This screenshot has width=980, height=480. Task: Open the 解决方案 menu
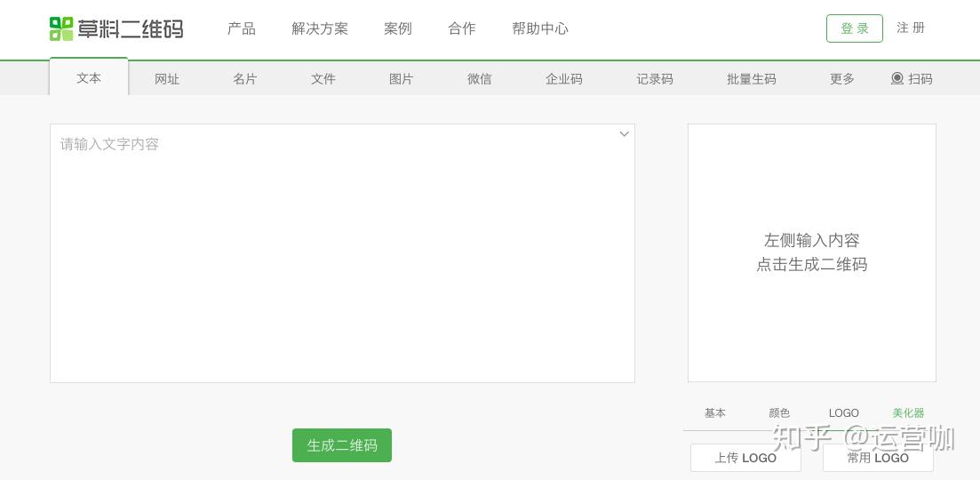(x=319, y=28)
